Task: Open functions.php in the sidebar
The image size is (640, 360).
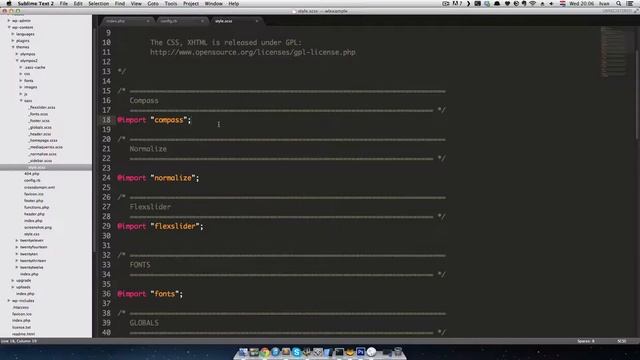Action: click(x=36, y=207)
